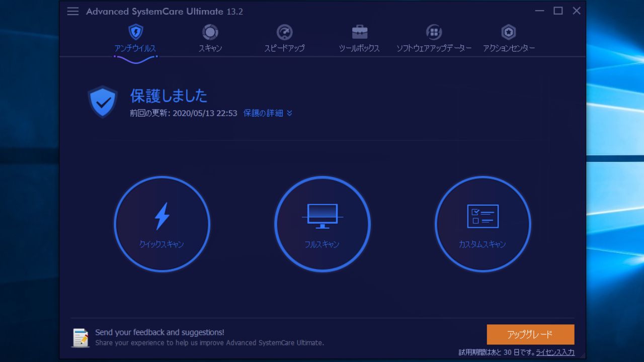
Task: Switch to the アンチウイルス tab
Action: pyautogui.click(x=135, y=49)
